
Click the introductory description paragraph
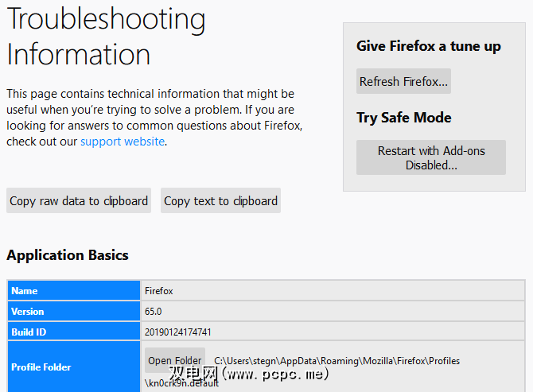point(151,118)
